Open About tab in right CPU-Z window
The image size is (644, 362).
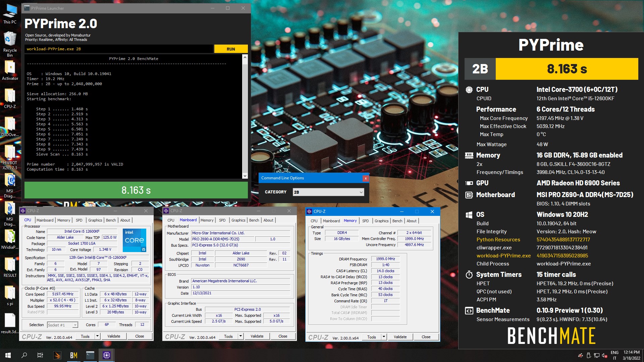click(412, 221)
